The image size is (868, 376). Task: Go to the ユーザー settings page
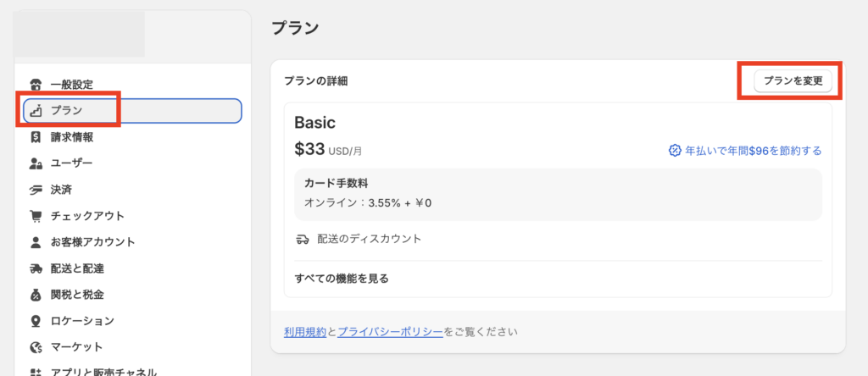(71, 163)
